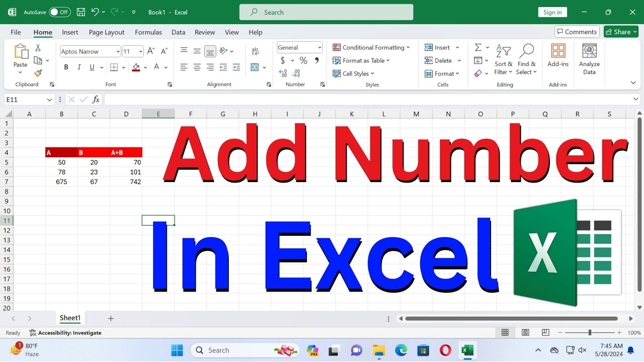Screen dimensions: 644x362
Task: Switch to Page Layout view in status bar
Action: (x=525, y=333)
